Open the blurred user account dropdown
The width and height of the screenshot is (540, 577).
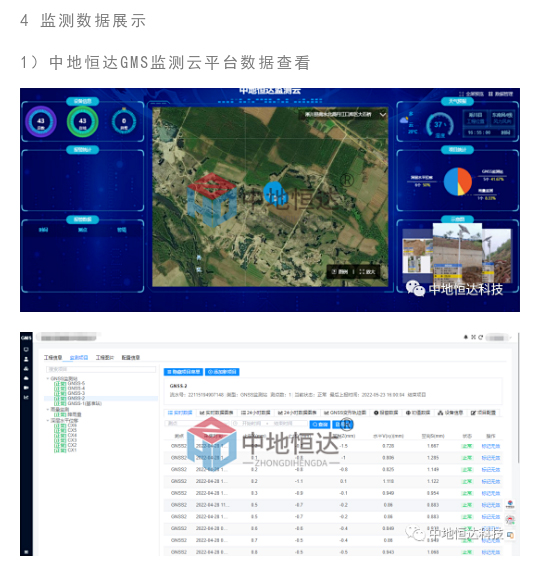pyautogui.click(x=499, y=337)
